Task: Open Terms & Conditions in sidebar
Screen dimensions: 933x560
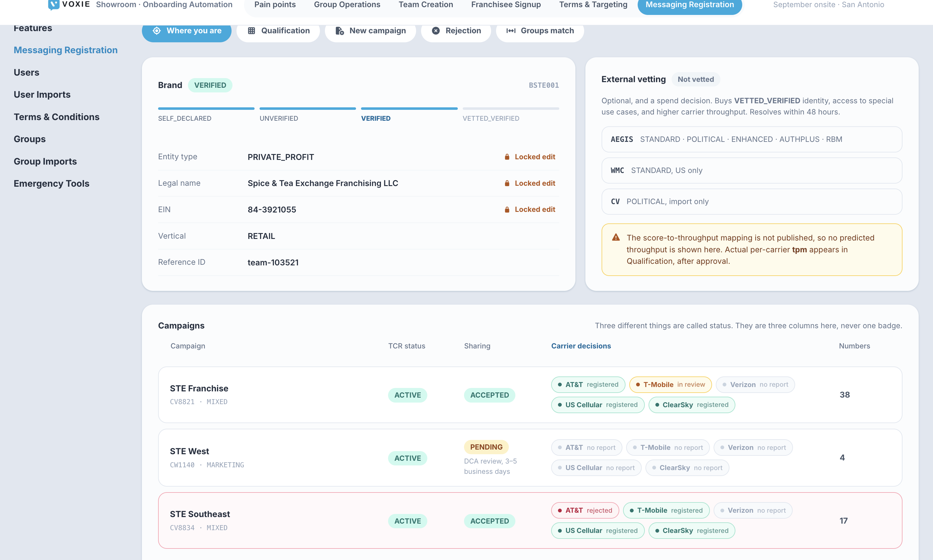Action: tap(57, 117)
